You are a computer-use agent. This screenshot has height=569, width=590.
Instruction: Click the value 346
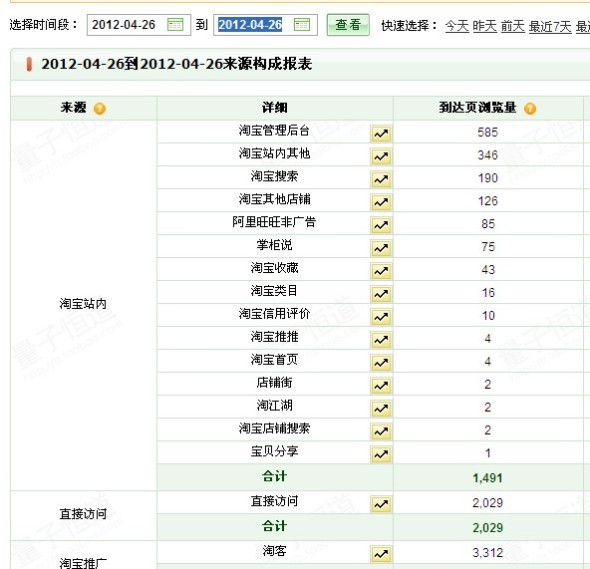pos(488,155)
